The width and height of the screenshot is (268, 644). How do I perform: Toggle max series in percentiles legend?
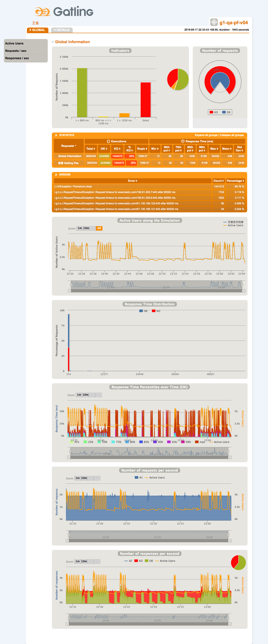pos(200,442)
